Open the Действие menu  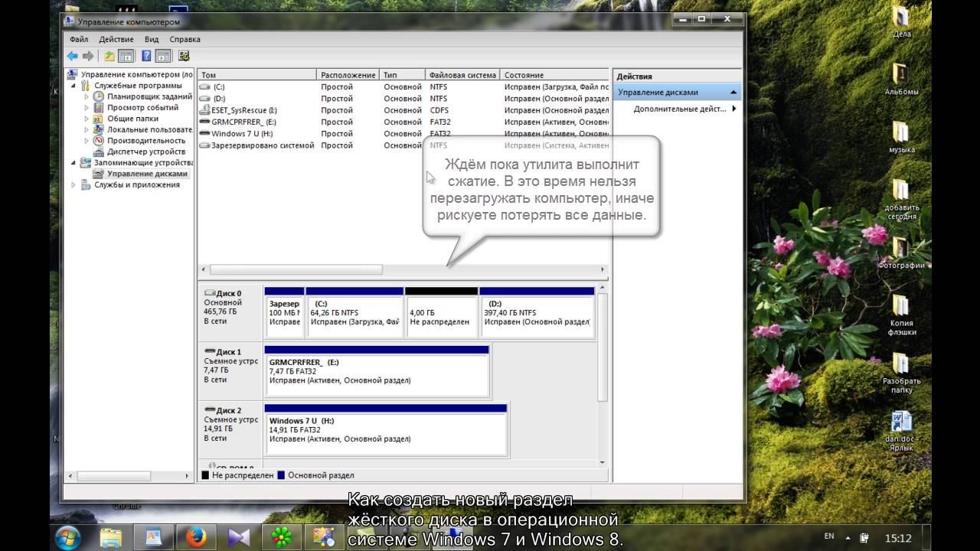click(116, 39)
